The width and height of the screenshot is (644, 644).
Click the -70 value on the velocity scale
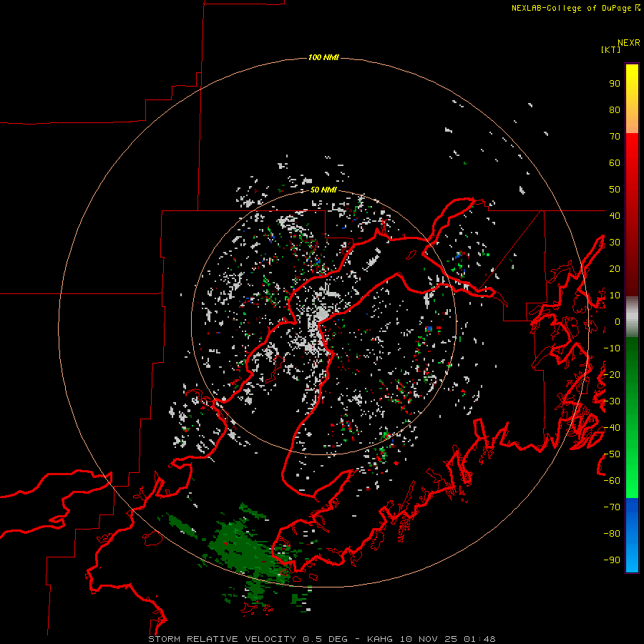612,507
